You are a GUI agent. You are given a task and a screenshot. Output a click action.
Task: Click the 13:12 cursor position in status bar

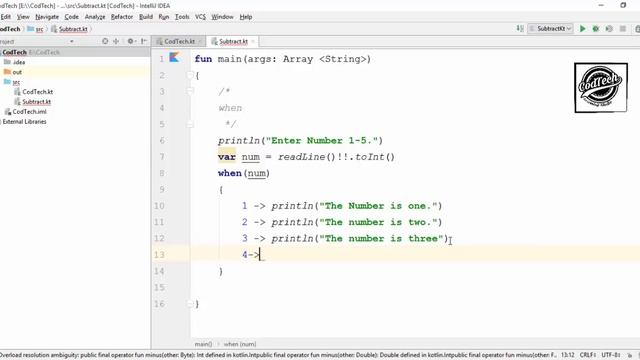pyautogui.click(x=567, y=355)
